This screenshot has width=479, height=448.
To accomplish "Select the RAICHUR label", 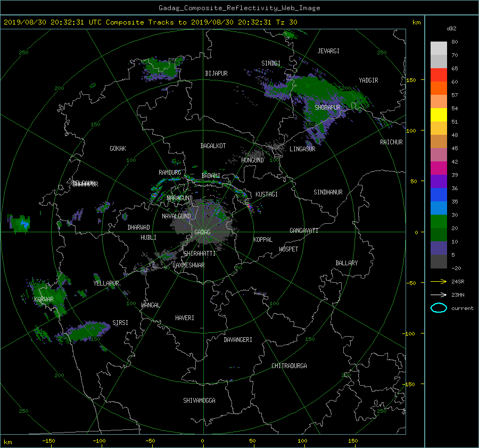I will (x=391, y=142).
